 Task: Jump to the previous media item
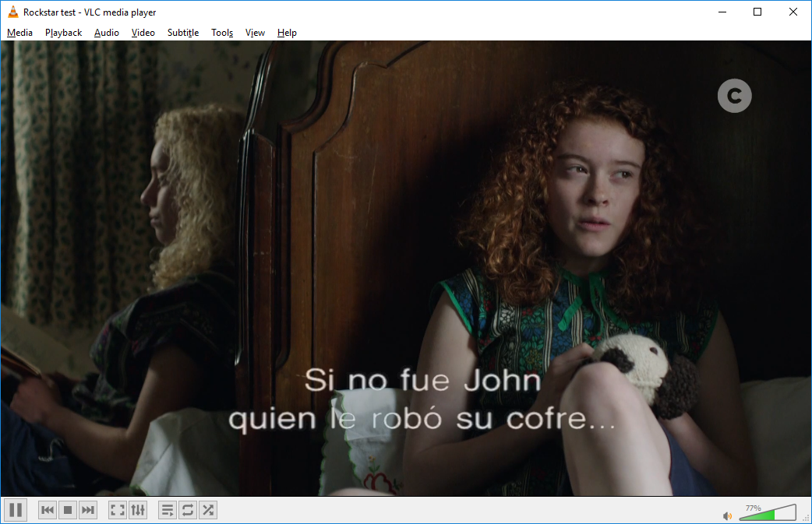tap(47, 510)
